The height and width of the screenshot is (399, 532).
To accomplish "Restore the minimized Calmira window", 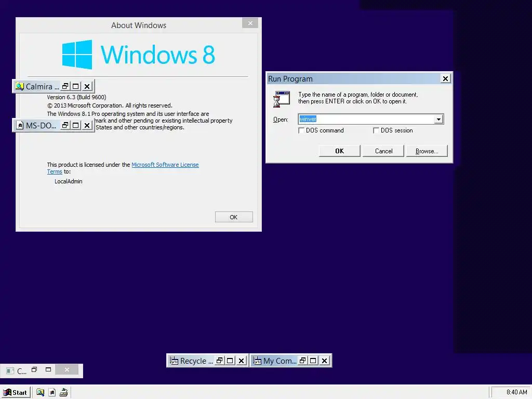I will [x=65, y=86].
